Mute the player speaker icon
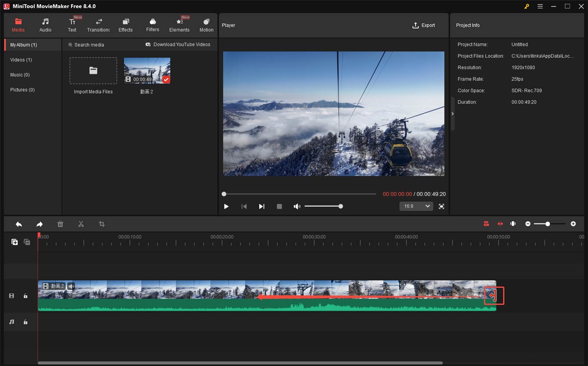Viewport: 588px width, 366px height. [x=297, y=206]
